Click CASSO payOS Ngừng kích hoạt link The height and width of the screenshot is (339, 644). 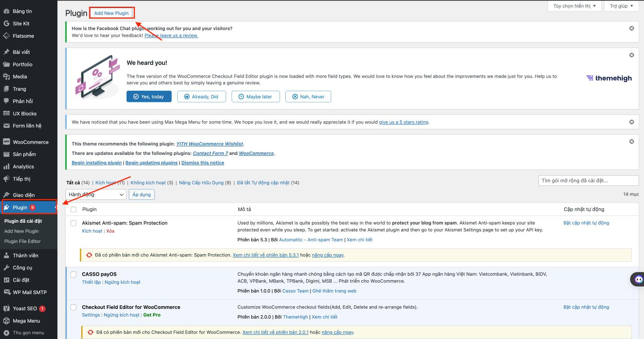[x=122, y=282]
